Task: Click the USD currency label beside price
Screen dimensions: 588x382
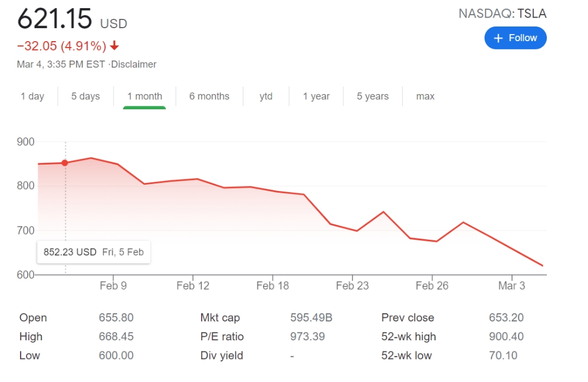Action: (113, 24)
